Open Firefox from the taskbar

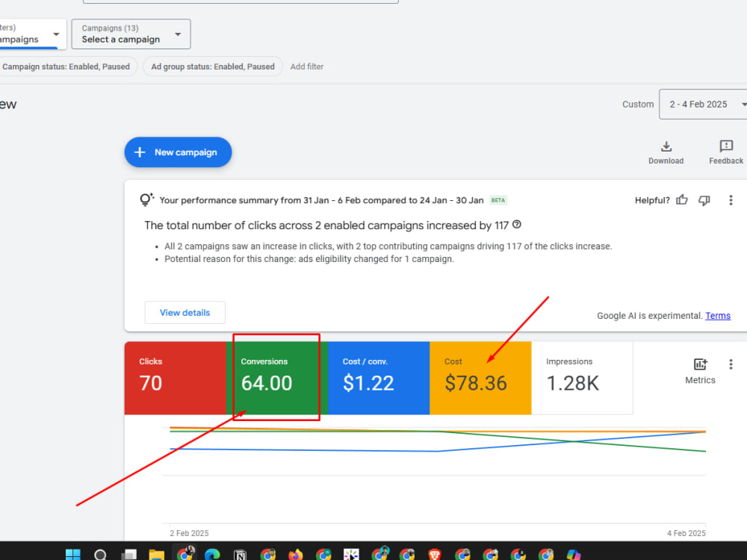(295, 555)
